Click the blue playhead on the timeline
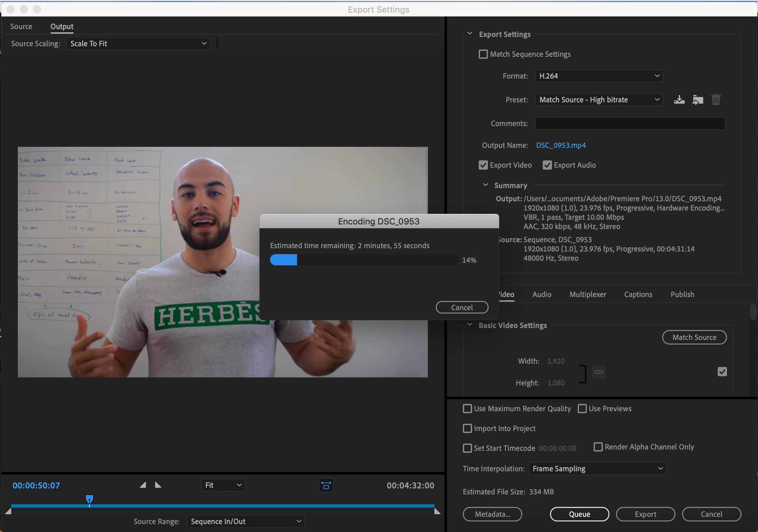Screen dimensions: 758x532 pos(89,499)
